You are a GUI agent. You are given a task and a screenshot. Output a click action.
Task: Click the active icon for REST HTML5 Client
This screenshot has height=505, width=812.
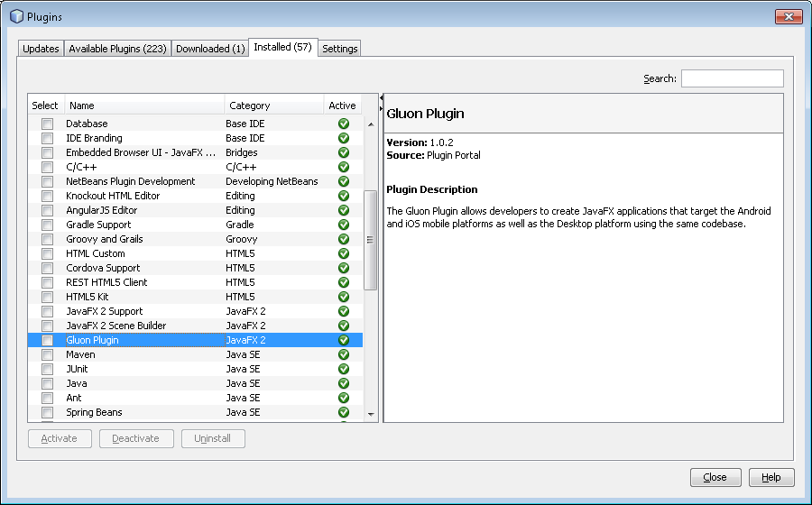[344, 282]
